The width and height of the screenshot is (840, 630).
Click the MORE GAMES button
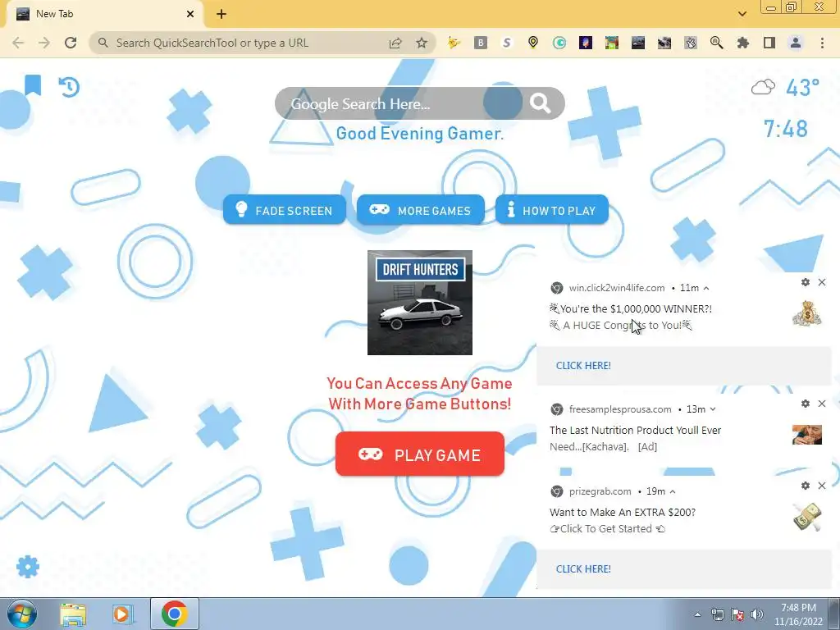tap(421, 210)
